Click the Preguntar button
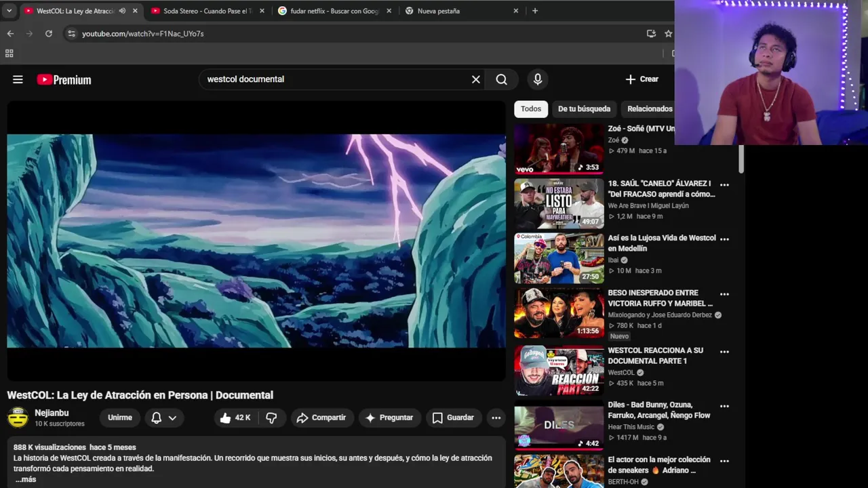This screenshot has height=488, width=868. (389, 418)
